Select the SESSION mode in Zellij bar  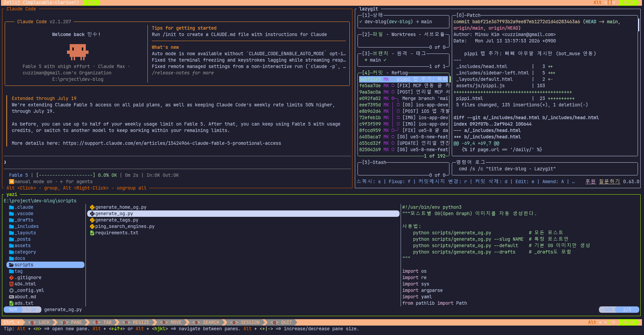click(x=246, y=323)
